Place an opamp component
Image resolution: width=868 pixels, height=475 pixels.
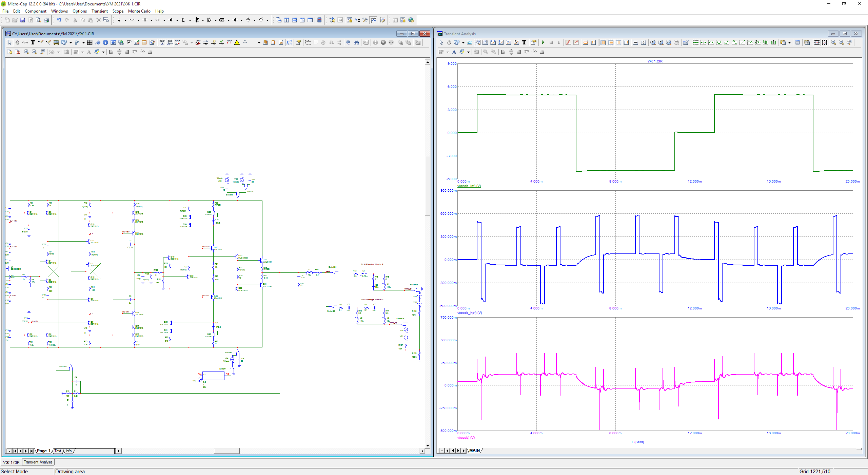tap(209, 20)
